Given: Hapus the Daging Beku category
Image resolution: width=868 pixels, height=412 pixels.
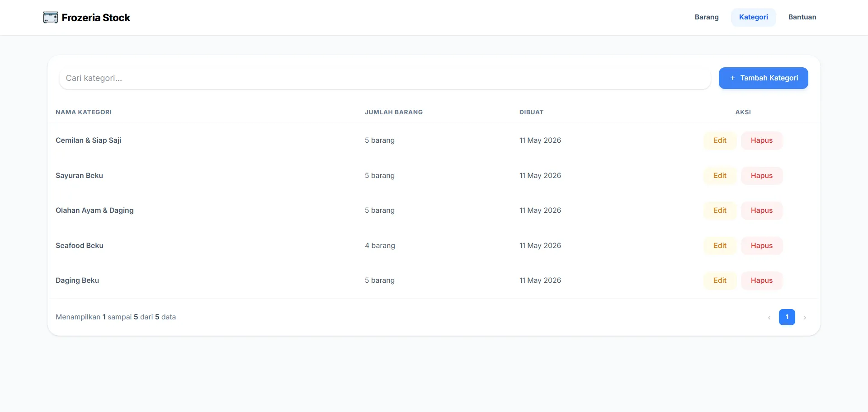Looking at the screenshot, I should 761,281.
